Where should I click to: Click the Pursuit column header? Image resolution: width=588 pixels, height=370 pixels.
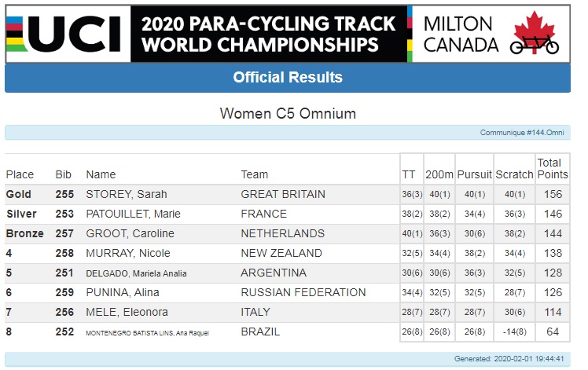click(x=474, y=174)
